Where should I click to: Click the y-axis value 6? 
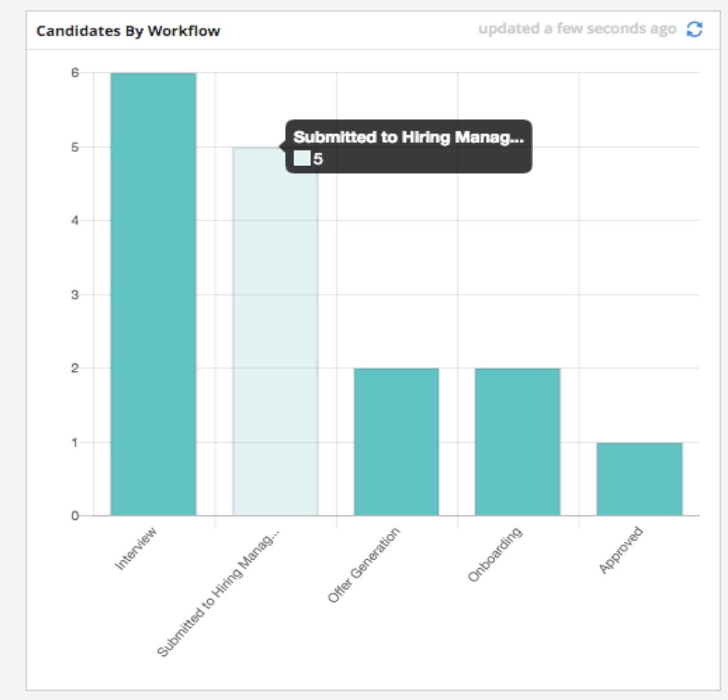[x=75, y=73]
